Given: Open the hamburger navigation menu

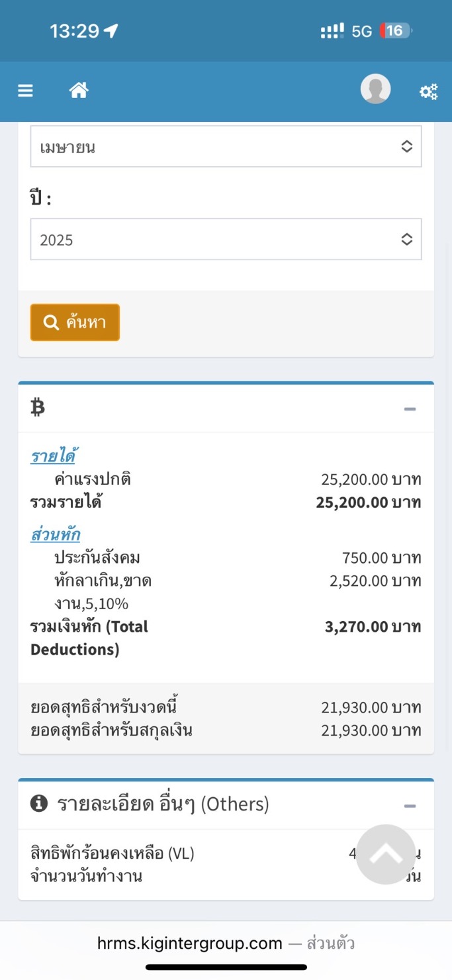Looking at the screenshot, I should click(25, 91).
